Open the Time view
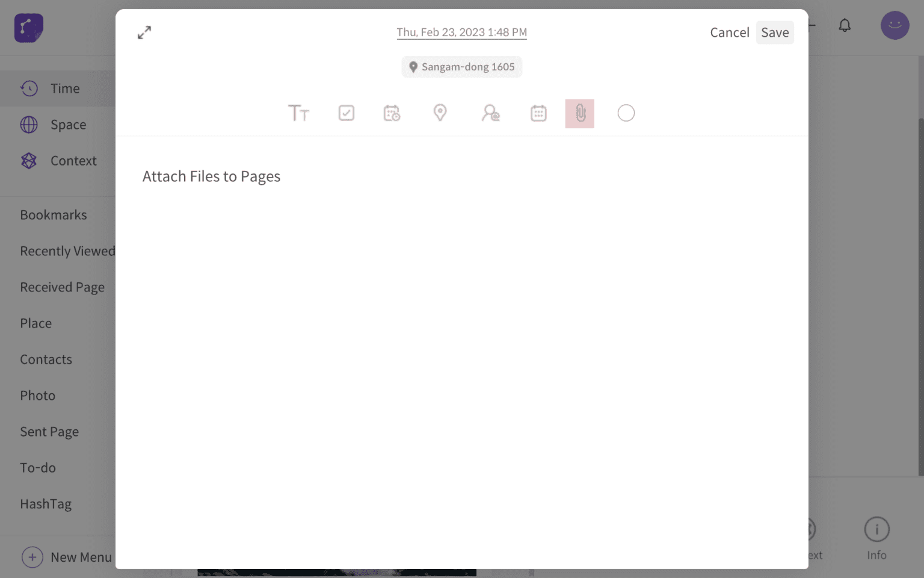 pyautogui.click(x=58, y=89)
